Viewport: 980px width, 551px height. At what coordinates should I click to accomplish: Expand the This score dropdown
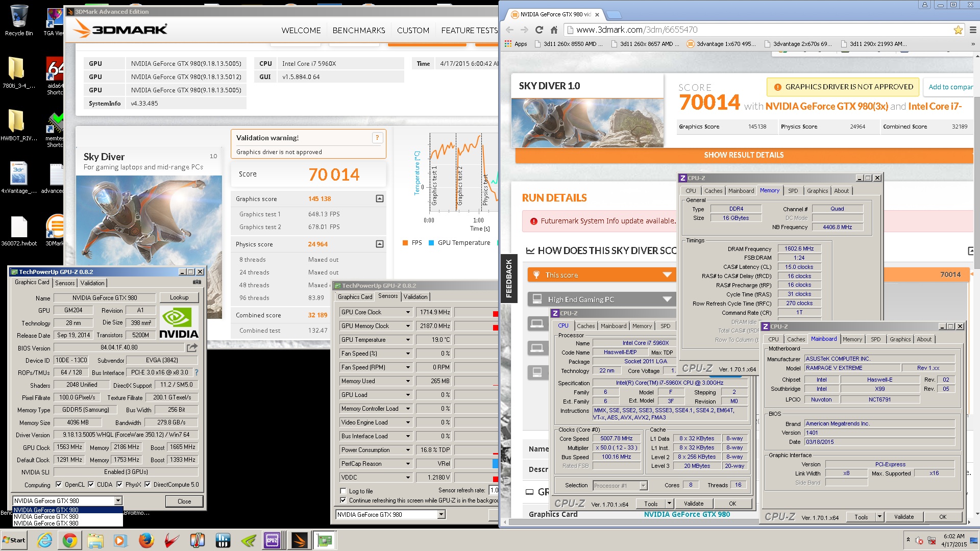tap(667, 275)
